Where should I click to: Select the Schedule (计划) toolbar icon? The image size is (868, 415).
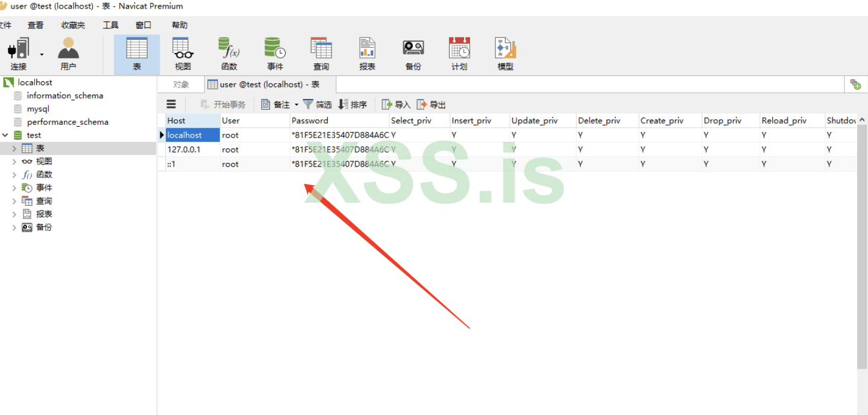[x=459, y=54]
